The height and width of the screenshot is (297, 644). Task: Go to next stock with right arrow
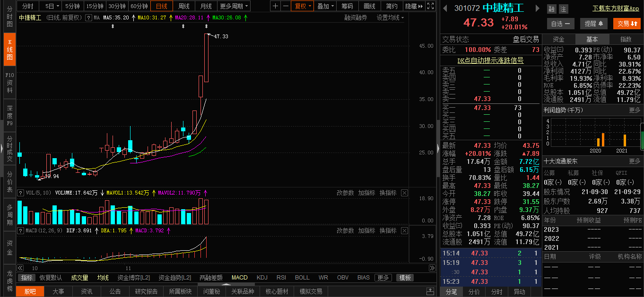pyautogui.click(x=537, y=8)
